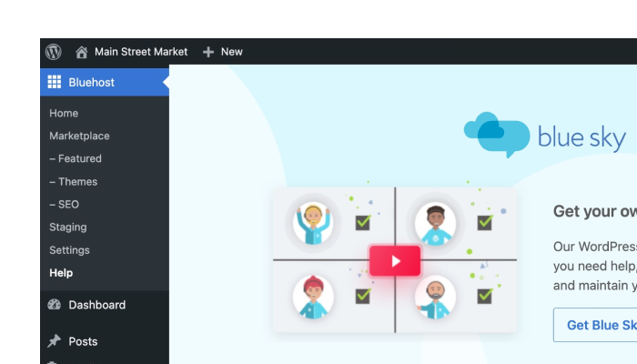Click the WordPress logo icon
This screenshot has height=364, width=637.
(54, 52)
